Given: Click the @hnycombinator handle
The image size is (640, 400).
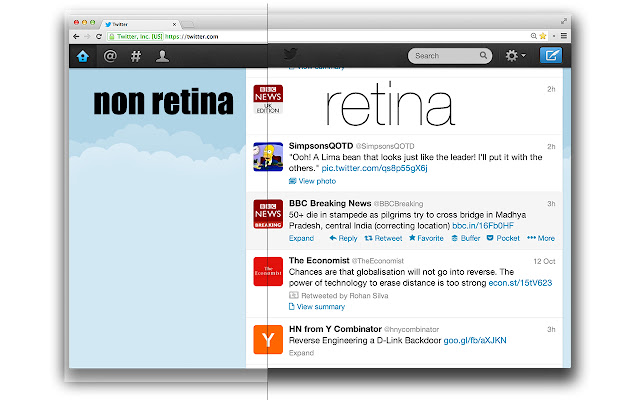Looking at the screenshot, I should coord(412,329).
